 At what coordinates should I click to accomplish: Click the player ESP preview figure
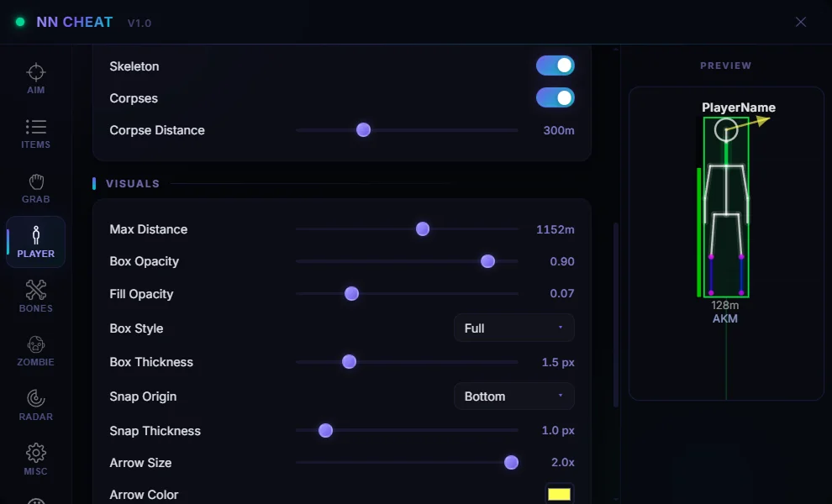tap(726, 207)
